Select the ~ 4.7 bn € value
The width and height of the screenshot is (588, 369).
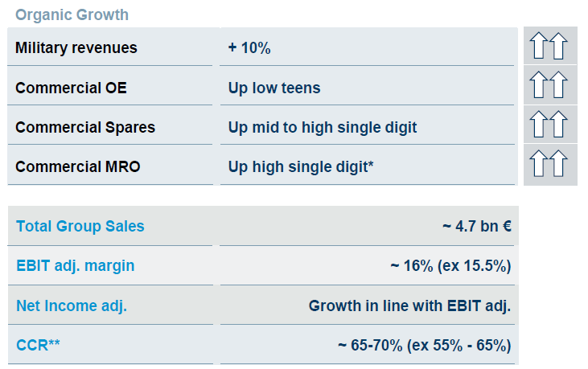pyautogui.click(x=477, y=226)
